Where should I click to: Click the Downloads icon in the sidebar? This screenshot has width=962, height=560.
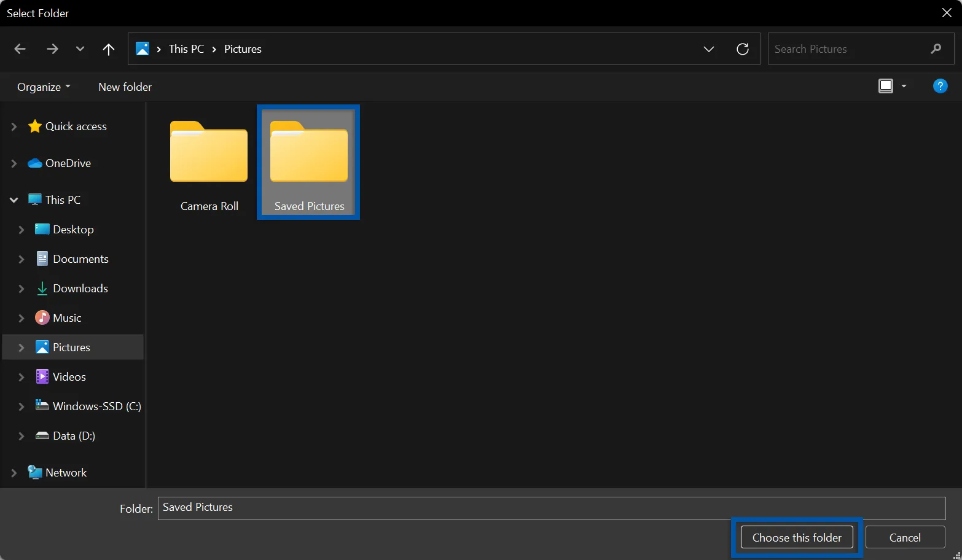(x=41, y=288)
